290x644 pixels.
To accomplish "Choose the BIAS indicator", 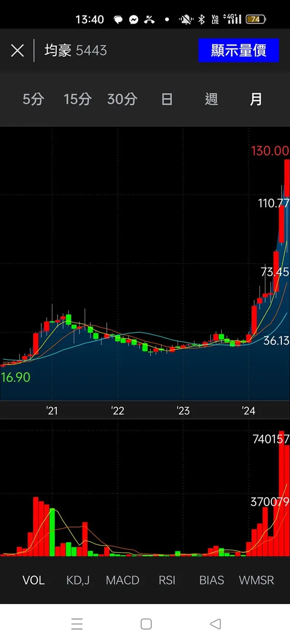I will click(x=212, y=580).
